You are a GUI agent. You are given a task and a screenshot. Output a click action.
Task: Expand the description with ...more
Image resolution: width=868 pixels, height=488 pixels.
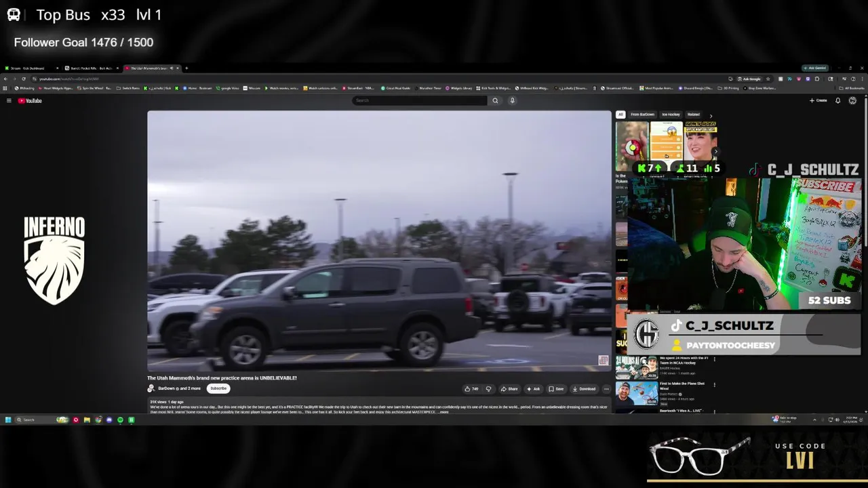444,412
